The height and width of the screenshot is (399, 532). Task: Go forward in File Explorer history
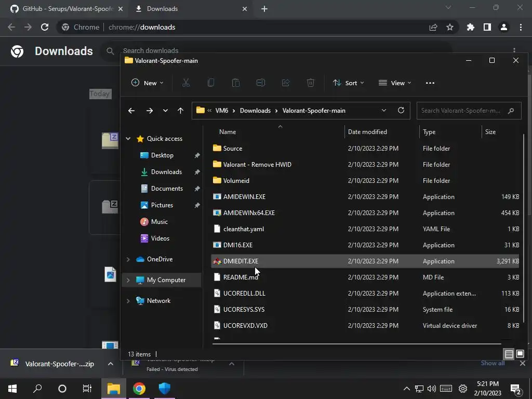coord(149,111)
